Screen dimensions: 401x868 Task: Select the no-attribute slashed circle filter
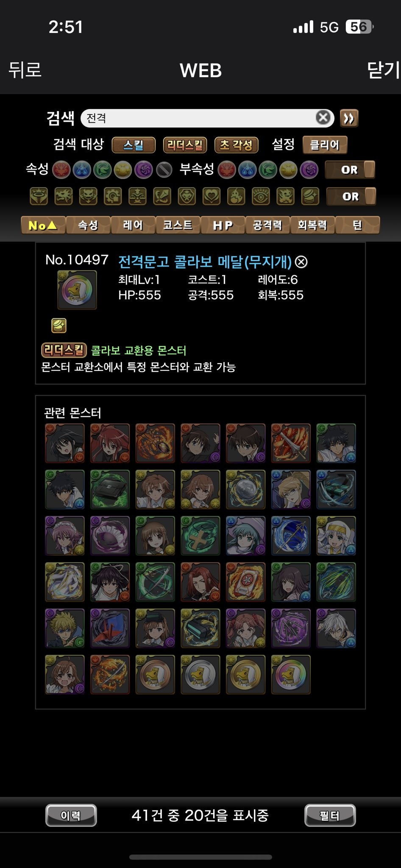tap(164, 170)
